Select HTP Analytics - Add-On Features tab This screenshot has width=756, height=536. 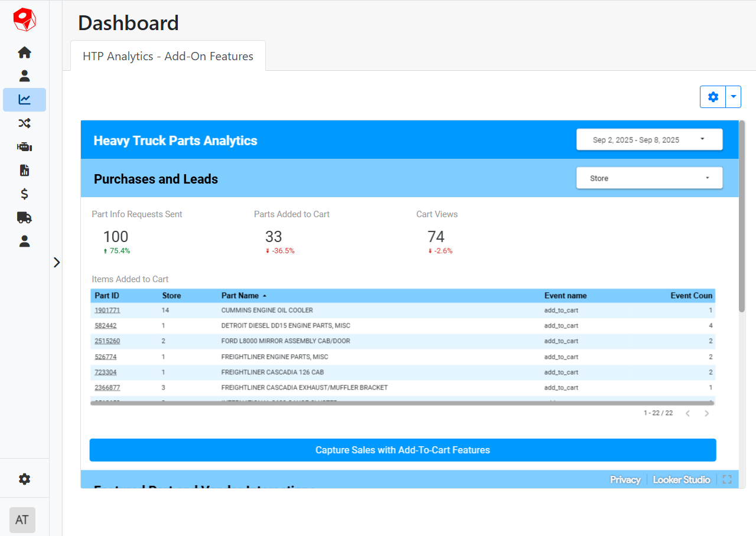168,56
